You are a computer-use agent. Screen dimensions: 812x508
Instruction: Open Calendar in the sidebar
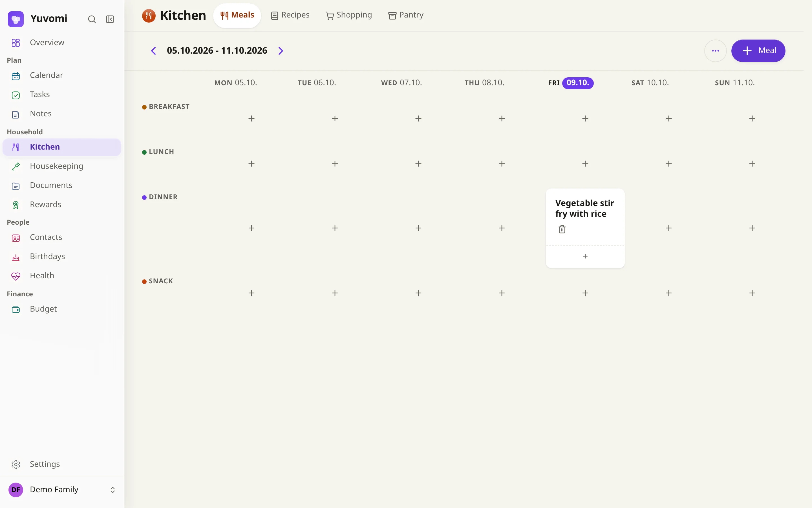[62, 76]
